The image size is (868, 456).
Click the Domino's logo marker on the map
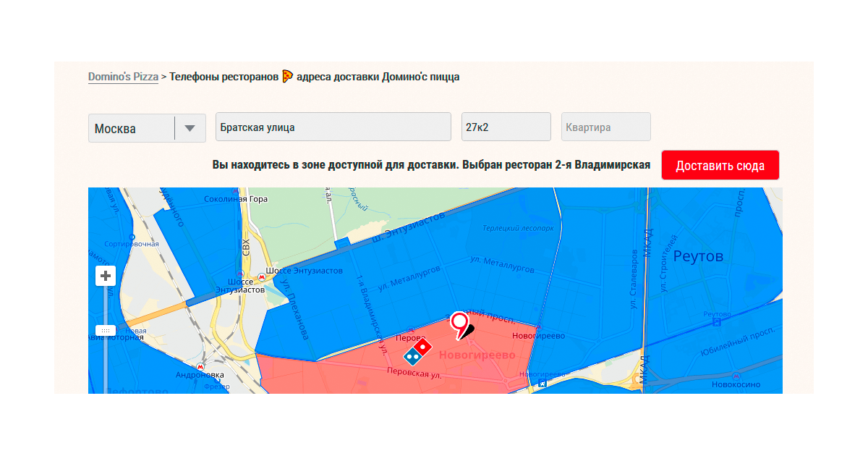[418, 351]
